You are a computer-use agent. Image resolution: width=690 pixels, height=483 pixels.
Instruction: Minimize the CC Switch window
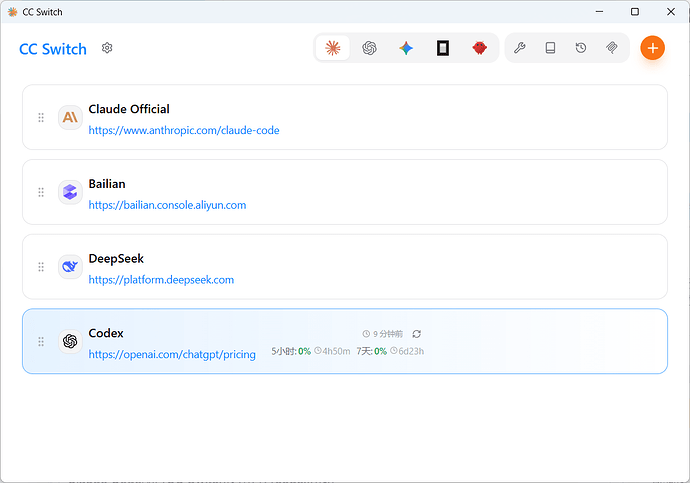(599, 12)
